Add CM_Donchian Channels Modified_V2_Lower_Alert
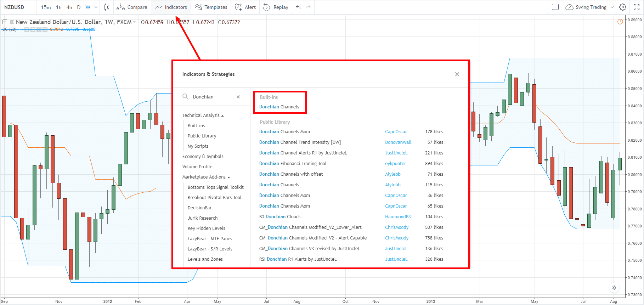The image size is (644, 305). pos(310,227)
